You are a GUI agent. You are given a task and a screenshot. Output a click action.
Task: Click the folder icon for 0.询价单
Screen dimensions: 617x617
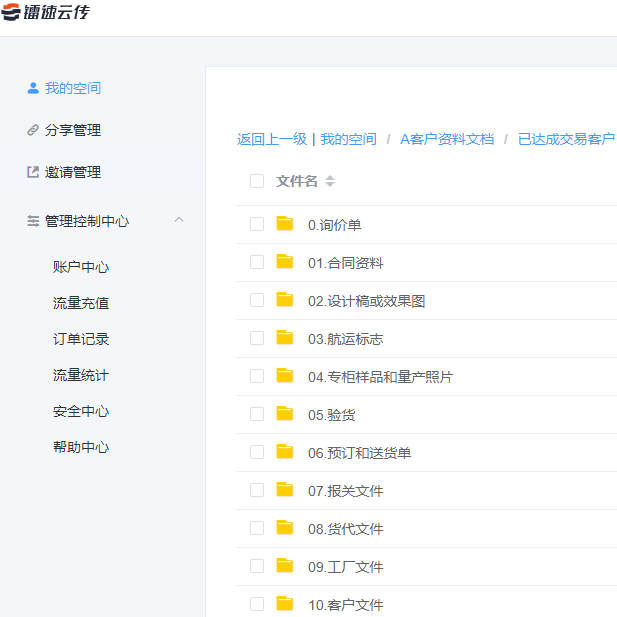click(285, 224)
